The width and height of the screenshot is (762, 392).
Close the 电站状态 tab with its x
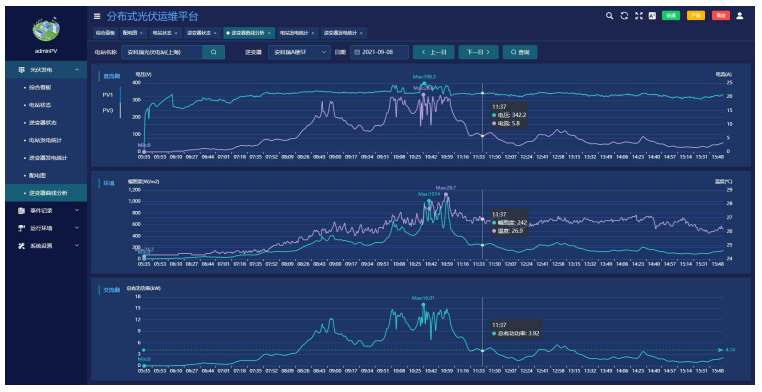pyautogui.click(x=176, y=33)
